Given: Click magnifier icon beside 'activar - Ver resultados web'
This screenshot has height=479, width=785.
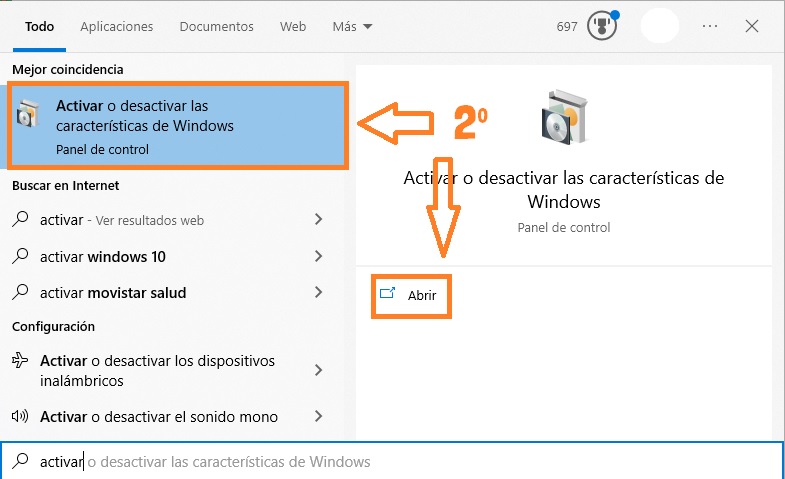Looking at the screenshot, I should (x=20, y=219).
